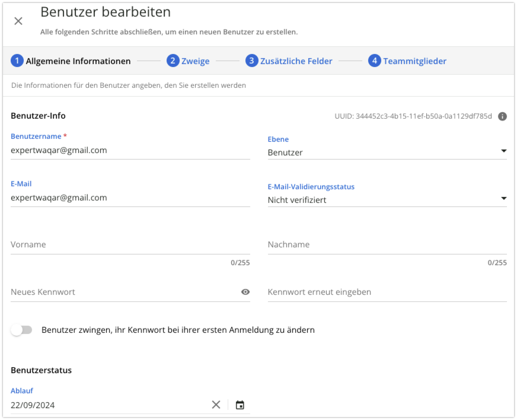This screenshot has width=517, height=420.
Task: Click step 1 circle icon
Action: [x=17, y=61]
